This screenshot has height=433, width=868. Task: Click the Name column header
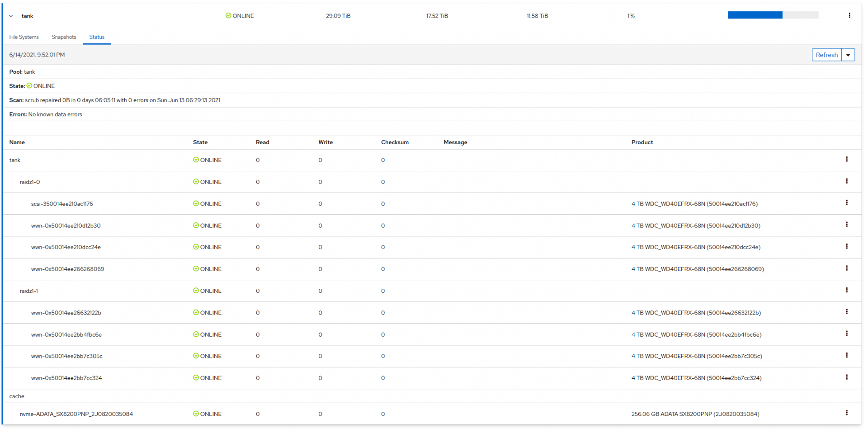point(17,142)
